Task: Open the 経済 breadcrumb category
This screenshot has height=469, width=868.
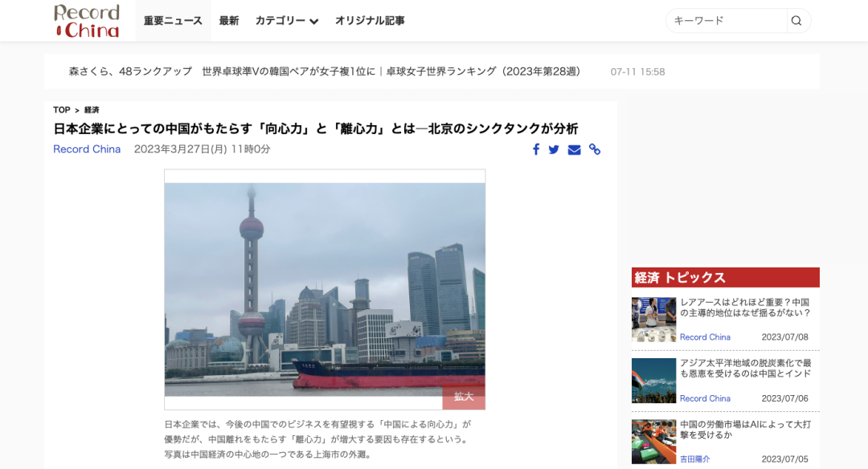Action: [92, 109]
